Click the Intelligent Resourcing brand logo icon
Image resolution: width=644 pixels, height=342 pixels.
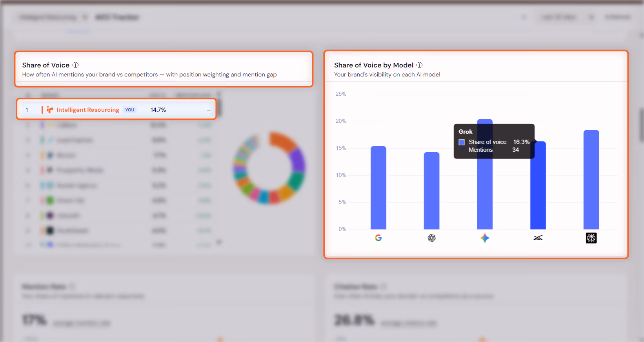pos(50,110)
